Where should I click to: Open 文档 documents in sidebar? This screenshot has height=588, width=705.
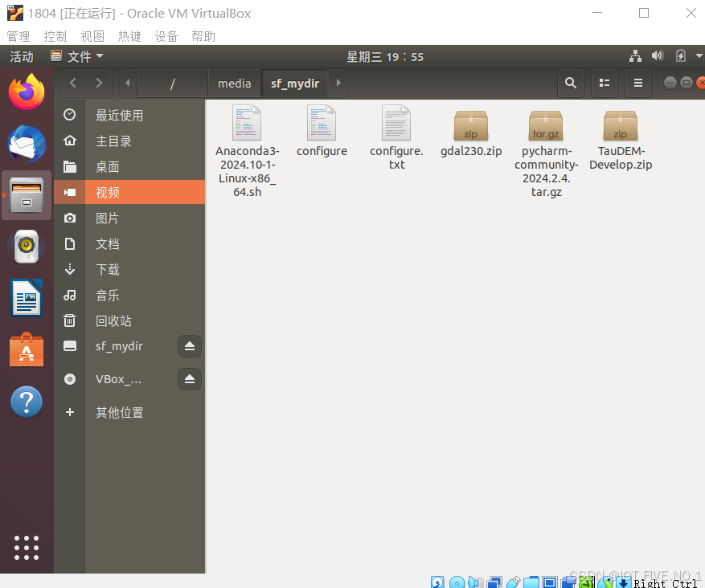pos(129,244)
